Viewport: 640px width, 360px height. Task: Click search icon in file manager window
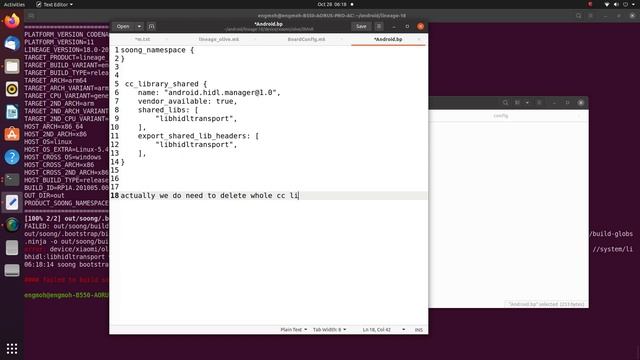(505, 102)
